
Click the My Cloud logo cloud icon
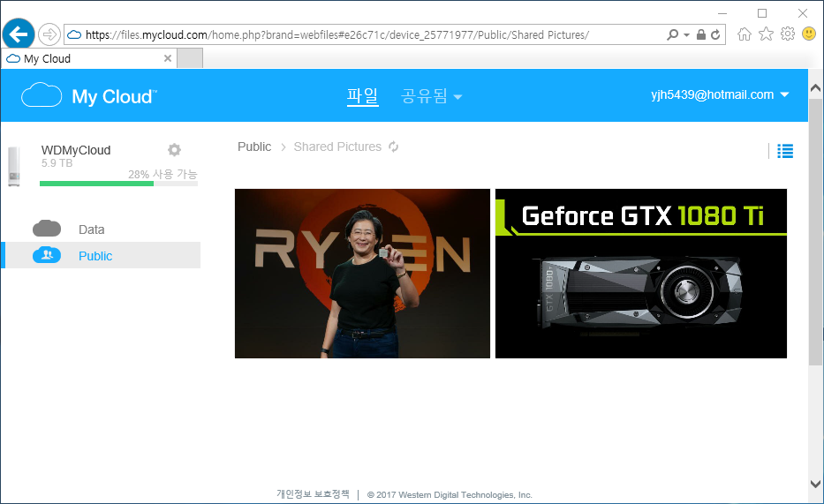[x=42, y=95]
